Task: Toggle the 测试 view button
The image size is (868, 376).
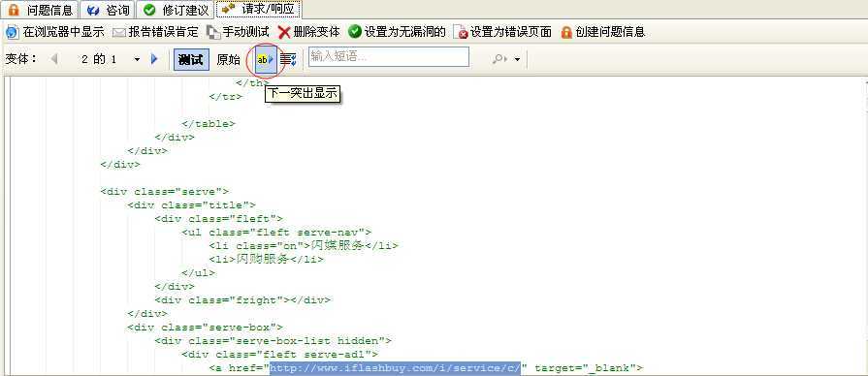Action: pos(191,60)
